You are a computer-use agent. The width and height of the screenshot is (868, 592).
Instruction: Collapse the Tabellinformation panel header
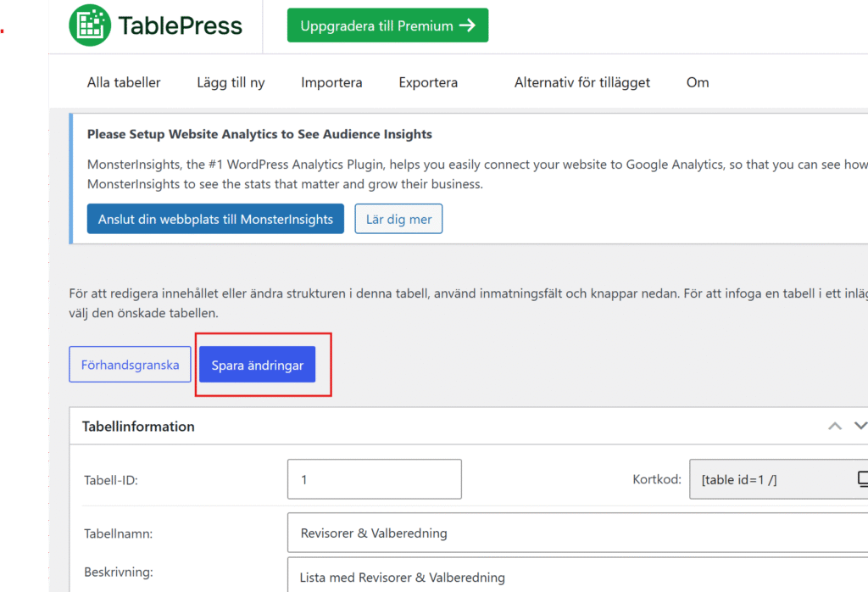[x=469, y=426]
